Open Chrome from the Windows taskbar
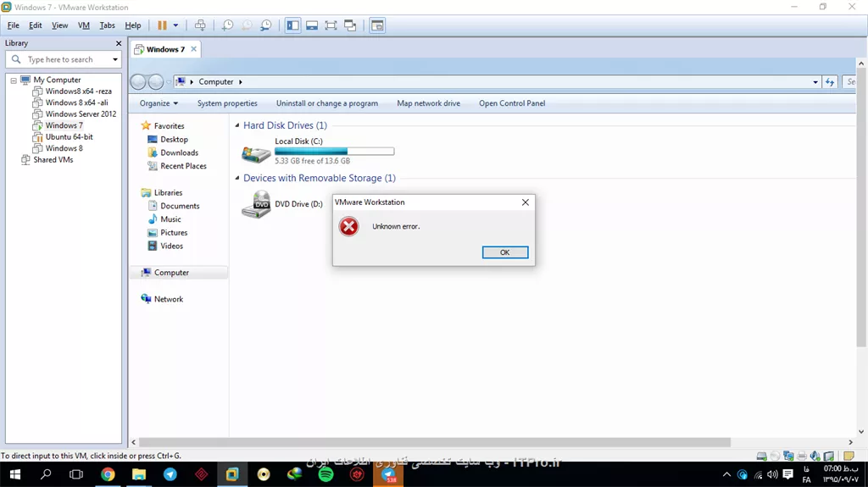868x487 pixels. click(x=108, y=474)
